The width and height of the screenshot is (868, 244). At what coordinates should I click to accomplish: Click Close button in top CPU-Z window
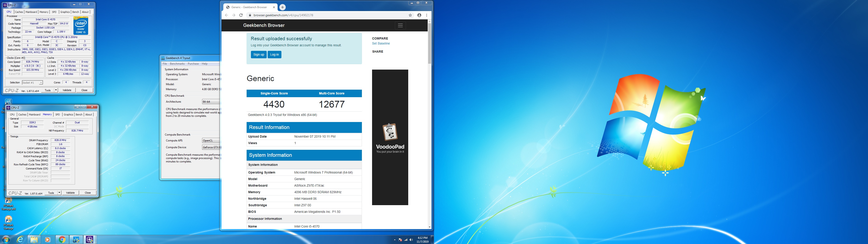[84, 90]
